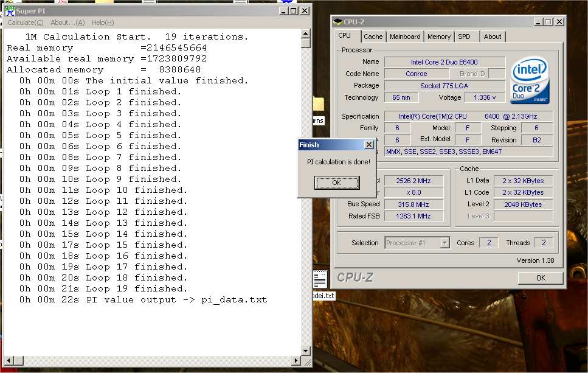Viewport: 588px width, 373px height.
Task: Open the Help menu in Super PI
Action: 103,23
